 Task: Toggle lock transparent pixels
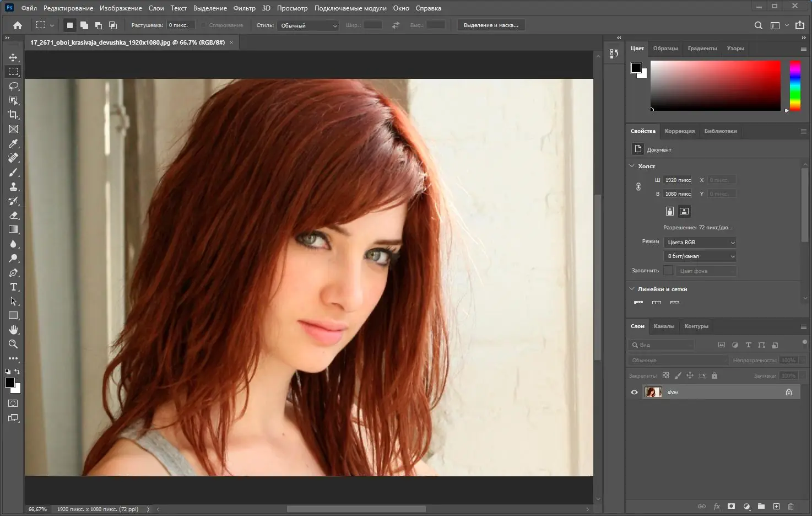click(665, 375)
